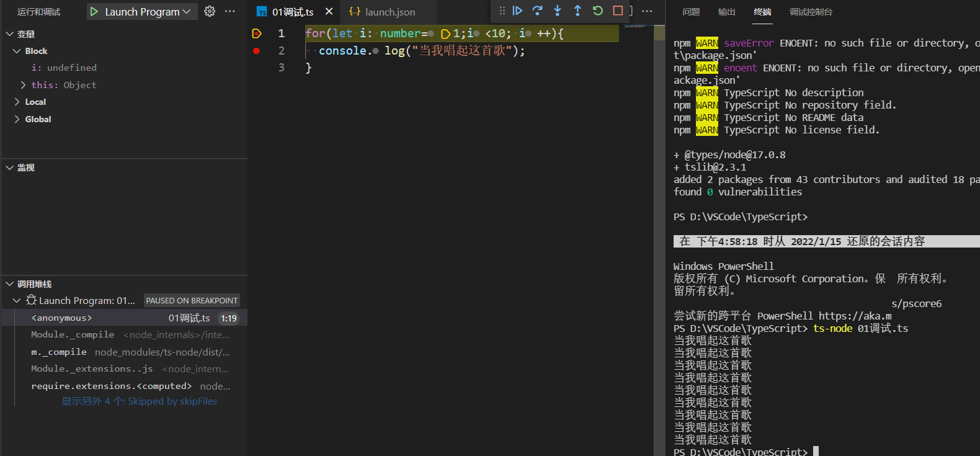Image resolution: width=980 pixels, height=456 pixels.
Task: Click the TypeScript file icon on tab
Action: coord(262,12)
